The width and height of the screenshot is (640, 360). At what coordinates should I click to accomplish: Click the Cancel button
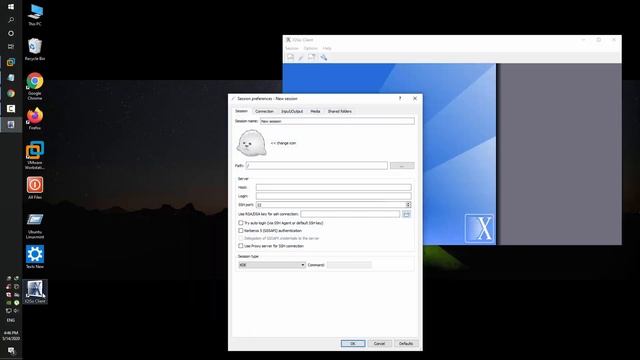380,344
